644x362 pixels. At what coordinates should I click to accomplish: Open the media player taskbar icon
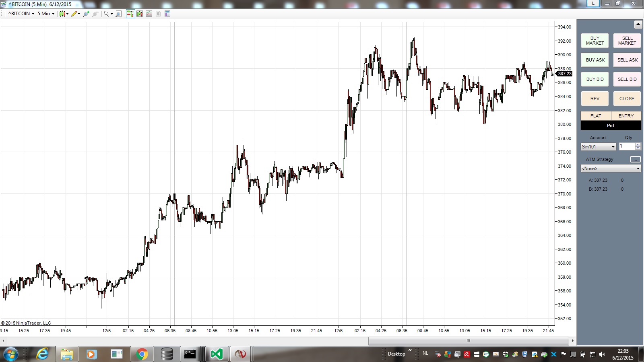(92, 354)
